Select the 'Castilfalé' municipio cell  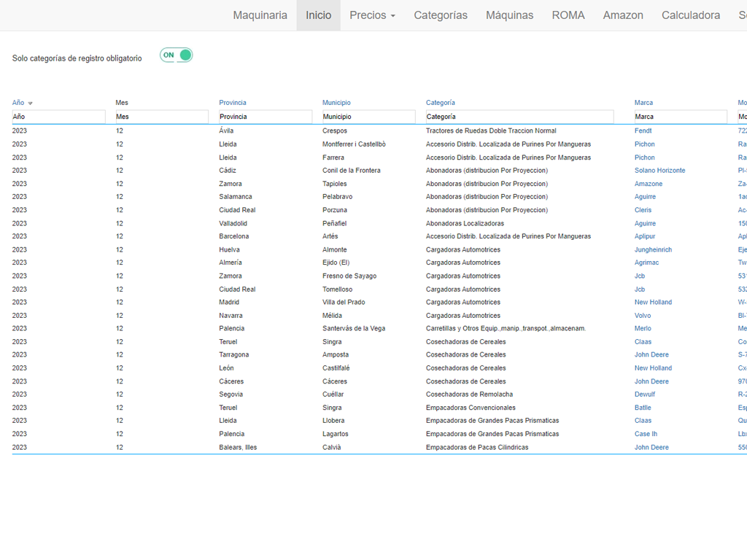(336, 368)
